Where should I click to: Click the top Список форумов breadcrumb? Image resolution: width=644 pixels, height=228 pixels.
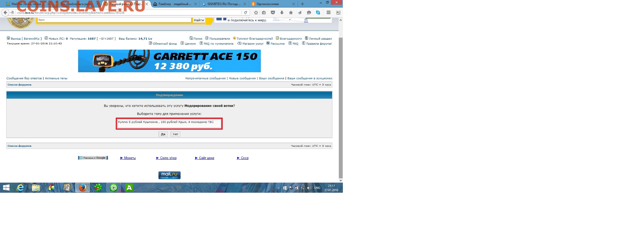[x=19, y=85]
